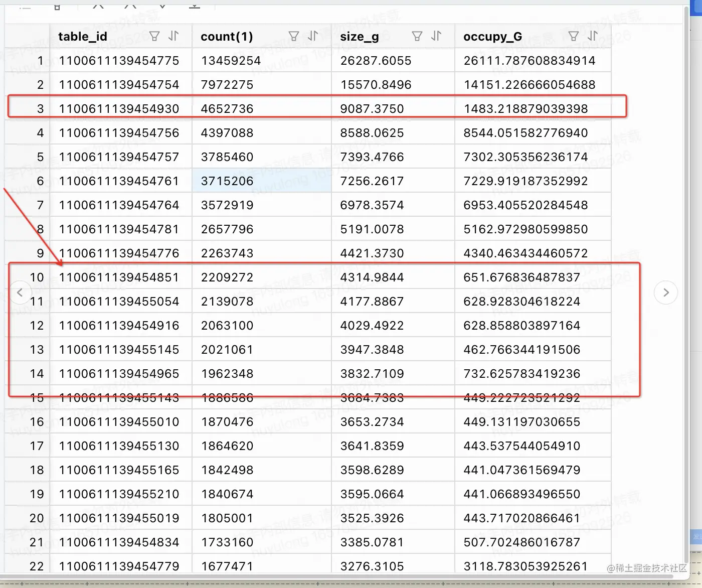Open filter for size_g column
This screenshot has height=588, width=702.
click(x=417, y=36)
